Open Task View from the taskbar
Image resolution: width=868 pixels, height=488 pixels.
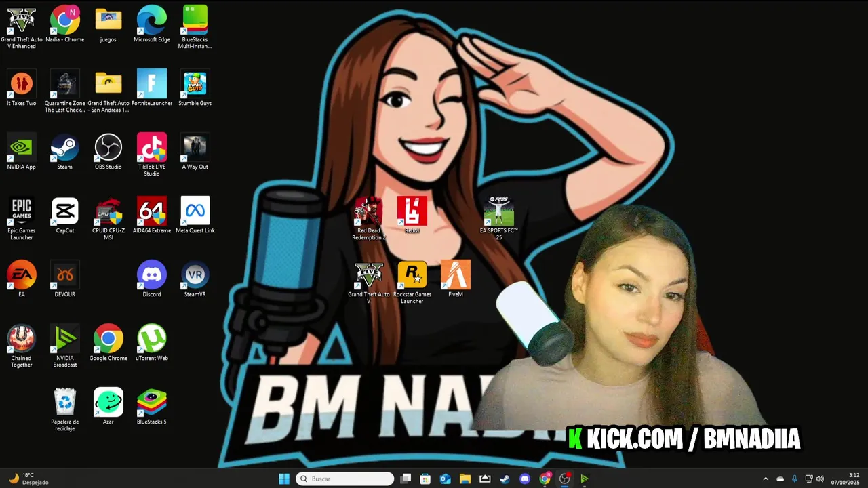tap(406, 479)
